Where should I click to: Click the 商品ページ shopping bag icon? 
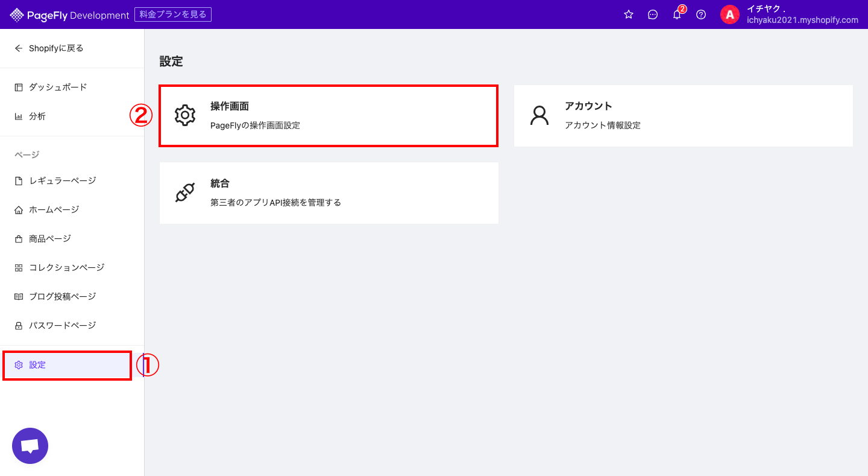[x=19, y=239]
